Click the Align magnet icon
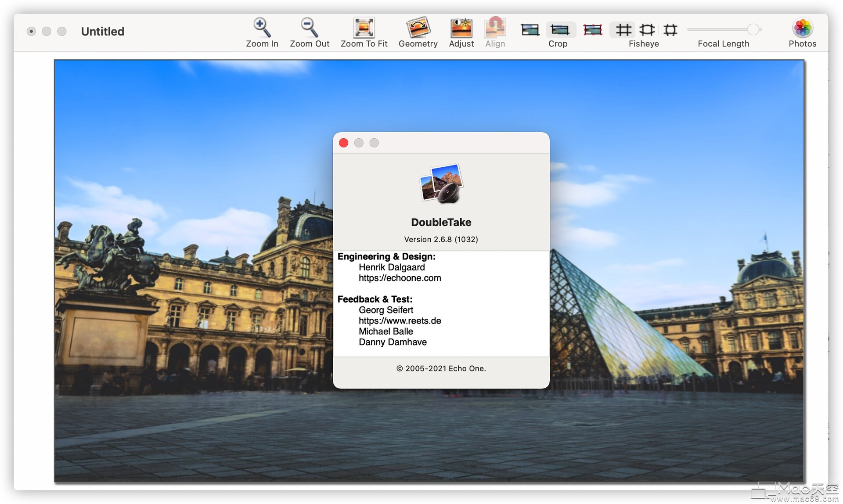Screen dimensions: 843x504 click(x=495, y=27)
